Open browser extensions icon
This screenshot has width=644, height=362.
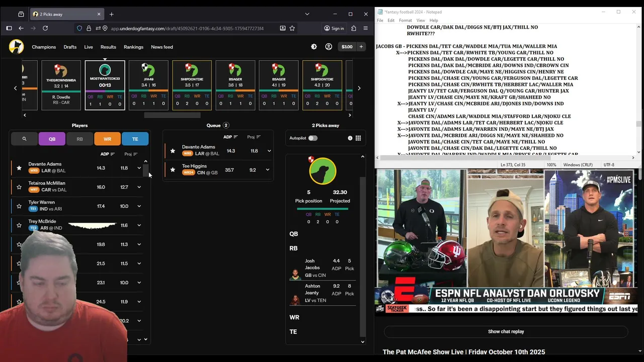(354, 28)
